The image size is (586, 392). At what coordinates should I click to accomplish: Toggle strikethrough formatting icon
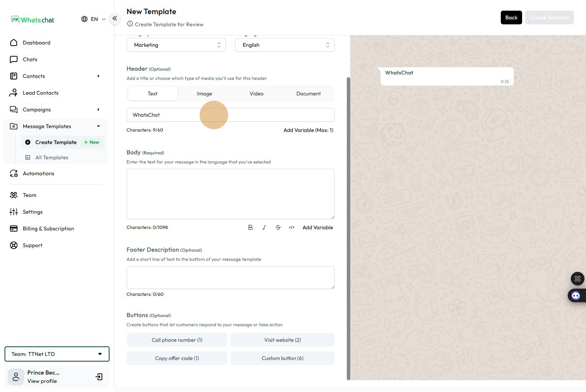click(x=278, y=227)
